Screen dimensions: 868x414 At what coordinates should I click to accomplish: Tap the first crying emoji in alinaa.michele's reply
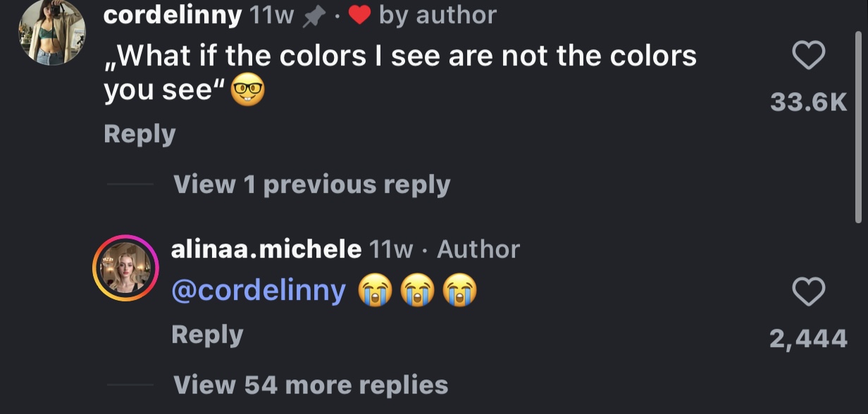coord(375,291)
